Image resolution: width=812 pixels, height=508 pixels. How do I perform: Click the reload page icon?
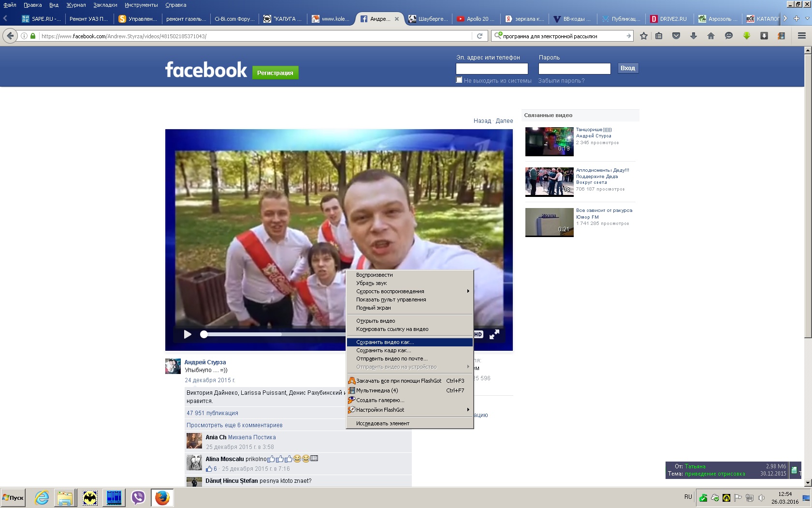(x=479, y=36)
